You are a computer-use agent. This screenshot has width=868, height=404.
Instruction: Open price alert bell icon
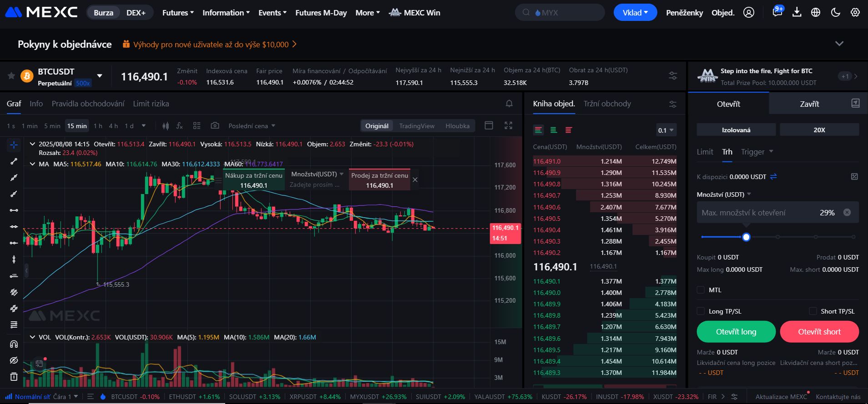tap(509, 104)
